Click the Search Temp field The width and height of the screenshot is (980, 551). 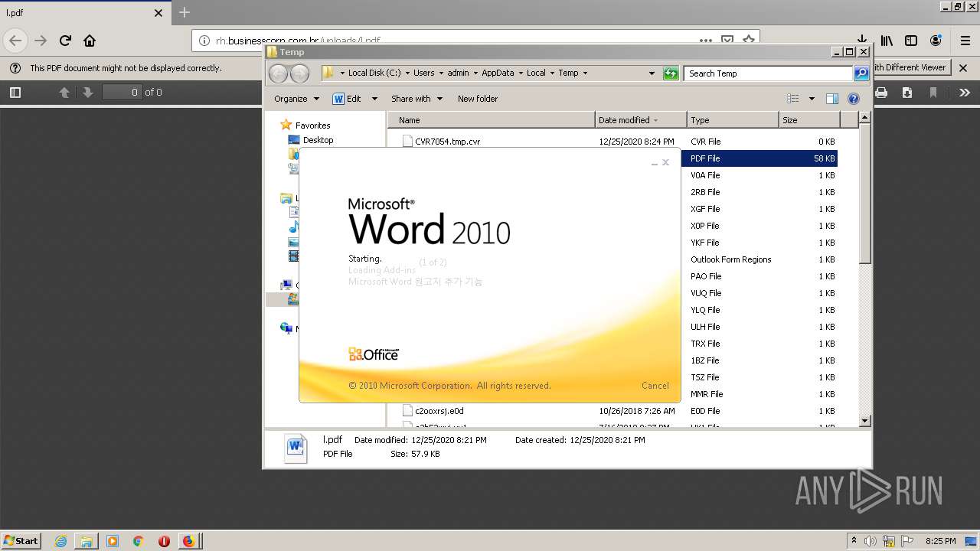[x=768, y=73]
